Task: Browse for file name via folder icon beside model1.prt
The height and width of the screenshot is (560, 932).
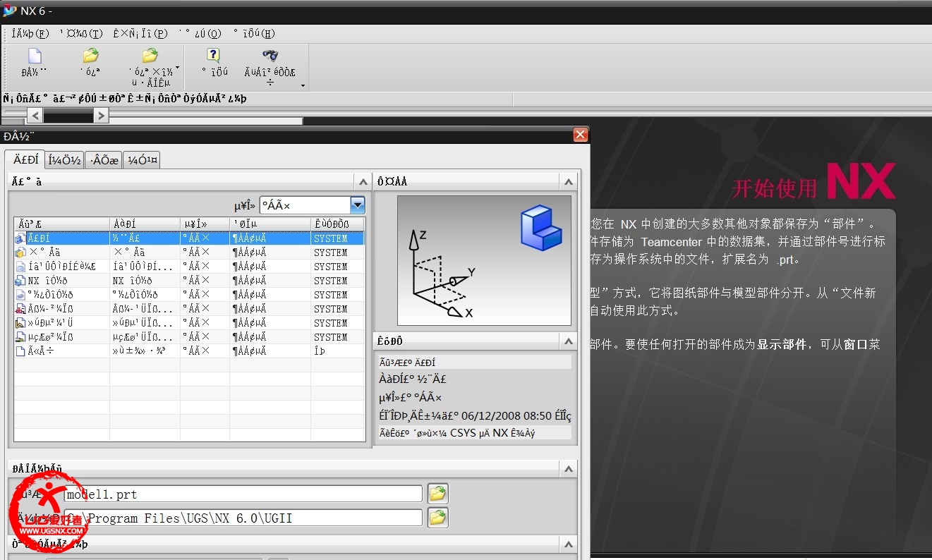Action: pos(438,494)
